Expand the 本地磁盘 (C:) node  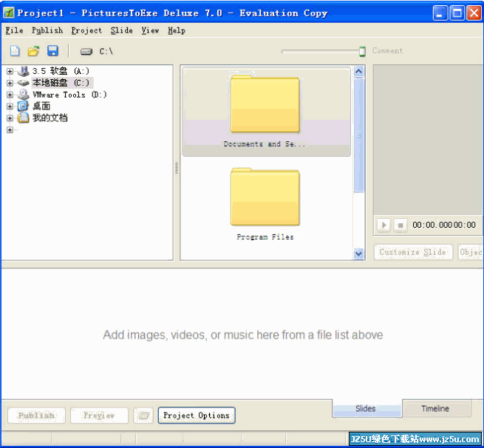[x=10, y=83]
